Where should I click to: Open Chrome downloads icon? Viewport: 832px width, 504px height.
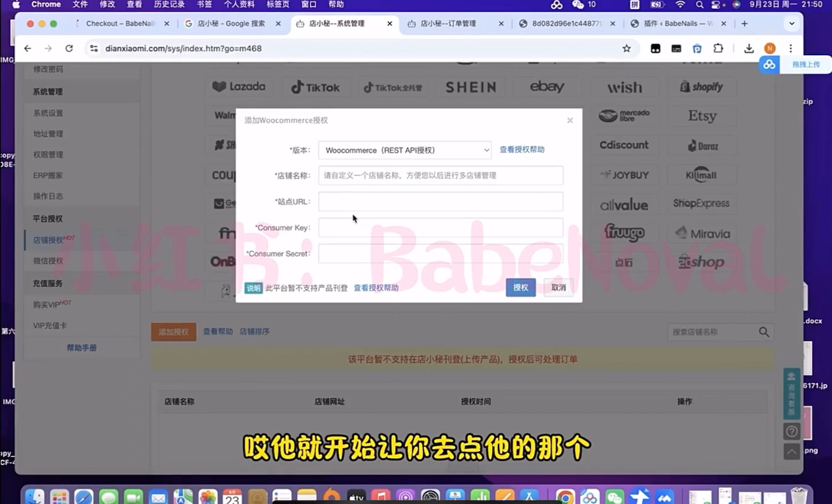pos(749,49)
